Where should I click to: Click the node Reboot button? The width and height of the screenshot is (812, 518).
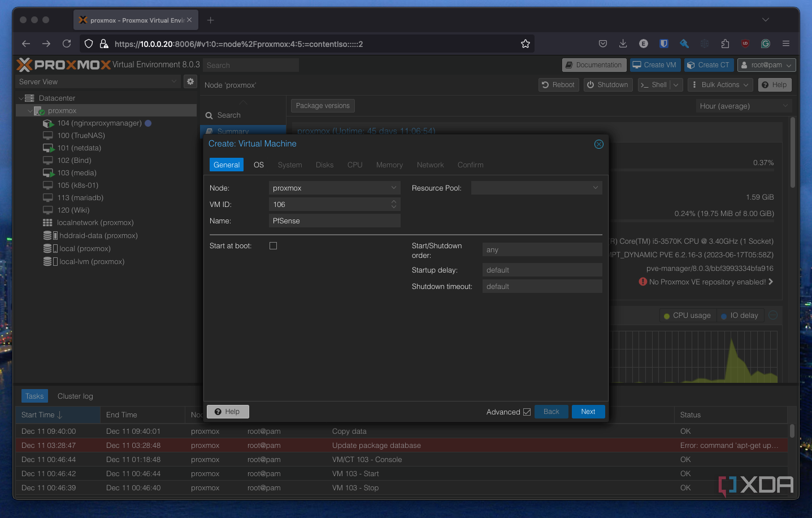(558, 85)
